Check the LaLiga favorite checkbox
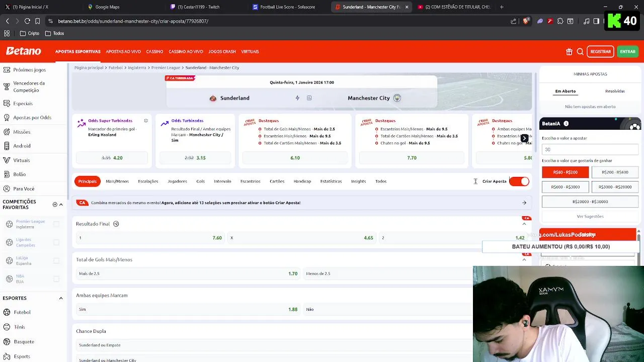This screenshot has width=644, height=362. [56, 260]
